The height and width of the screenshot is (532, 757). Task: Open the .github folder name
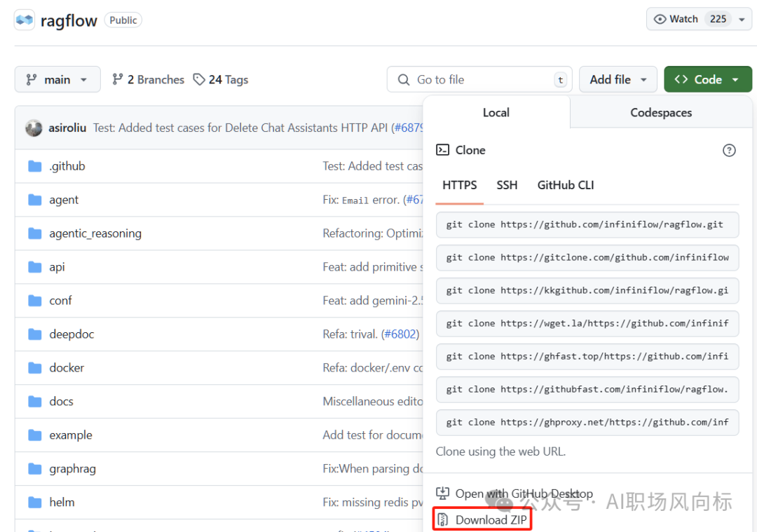[x=67, y=166]
